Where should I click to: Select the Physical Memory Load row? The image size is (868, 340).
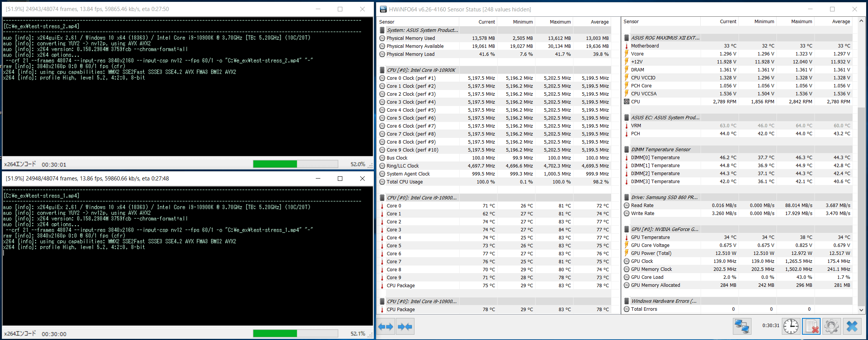(495, 54)
